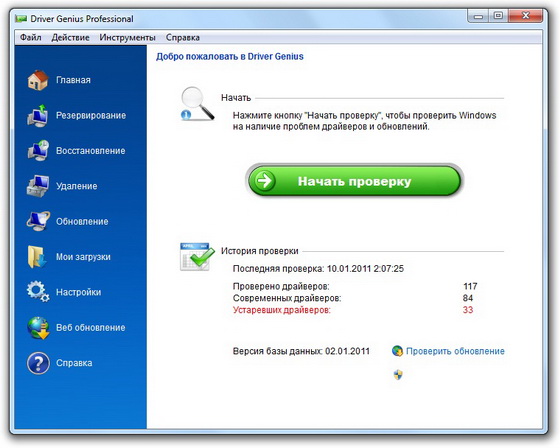Open the Главная house icon

38,80
